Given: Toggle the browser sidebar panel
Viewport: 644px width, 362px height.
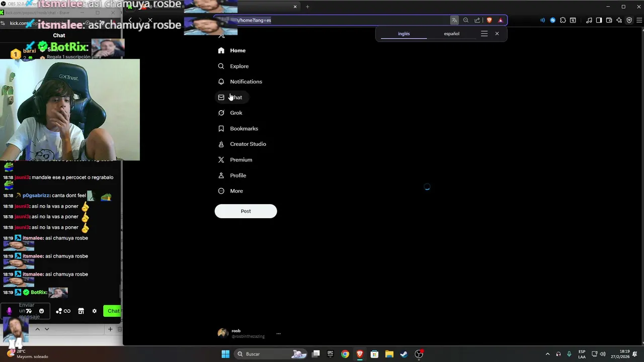Looking at the screenshot, I should [x=599, y=20].
